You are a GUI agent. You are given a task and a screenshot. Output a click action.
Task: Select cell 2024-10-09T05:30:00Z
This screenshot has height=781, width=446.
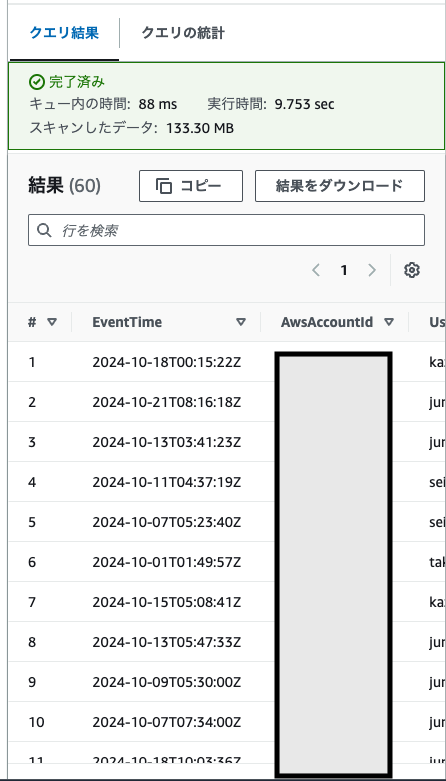coord(166,682)
